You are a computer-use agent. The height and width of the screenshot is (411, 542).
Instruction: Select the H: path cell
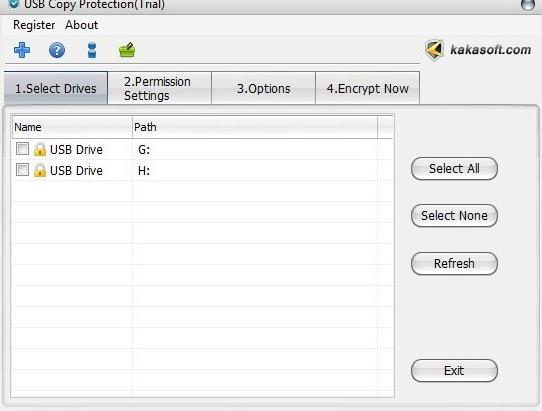click(x=255, y=170)
